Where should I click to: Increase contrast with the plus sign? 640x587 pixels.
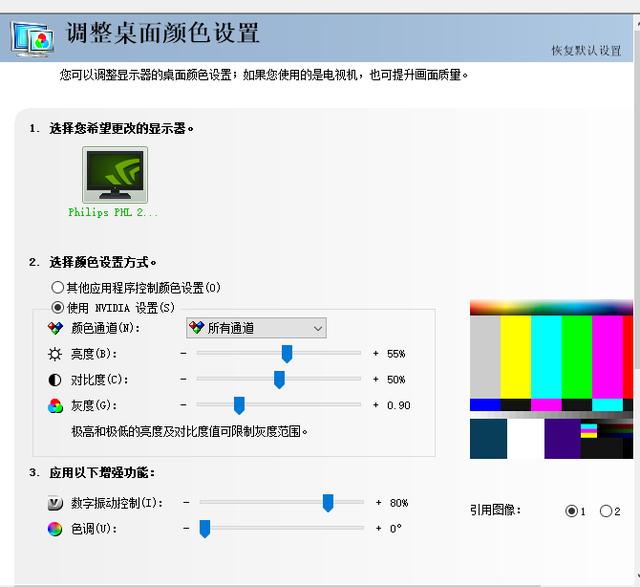376,379
